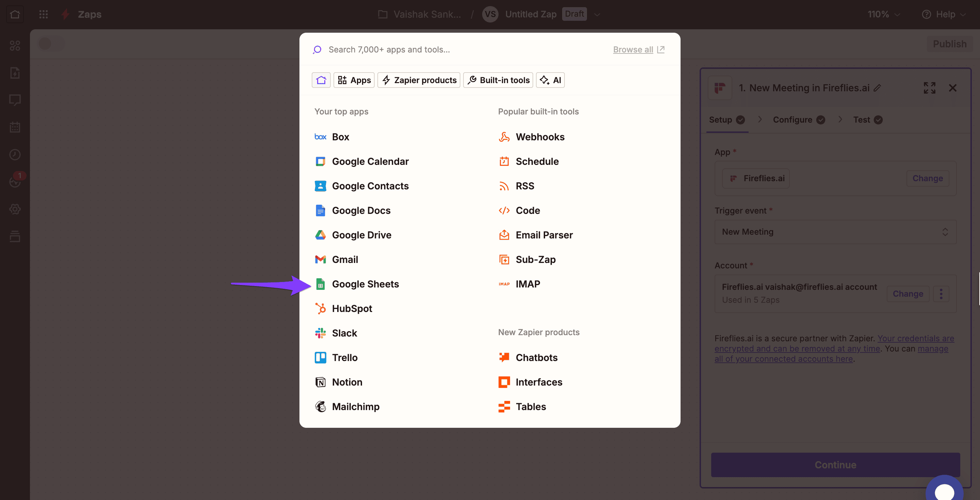Switch to Configure tab

(799, 120)
